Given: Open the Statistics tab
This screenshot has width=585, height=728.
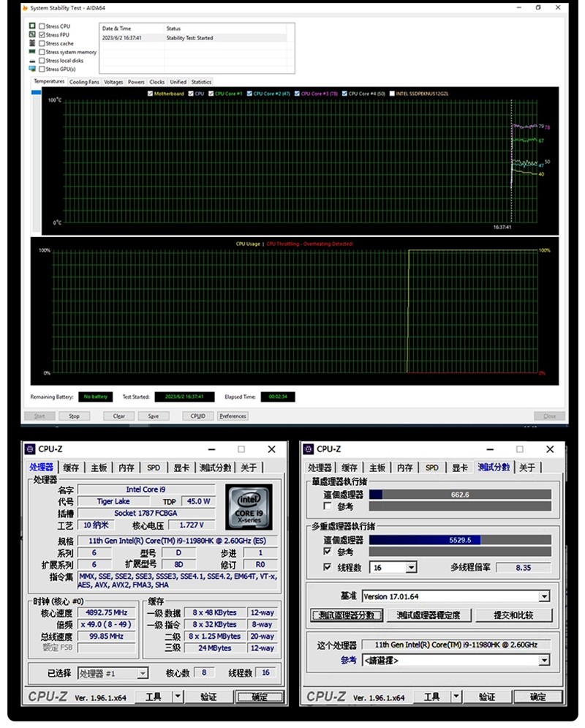Looking at the screenshot, I should tap(201, 82).
